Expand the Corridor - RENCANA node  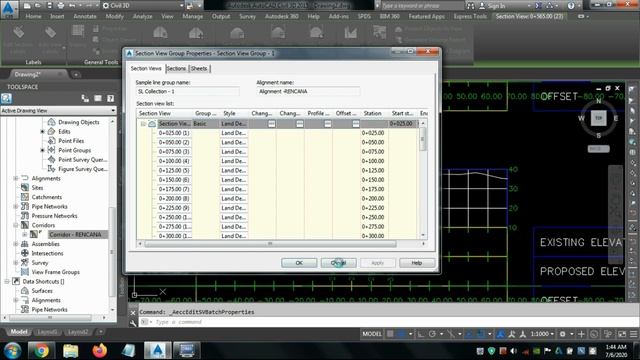(x=24, y=235)
